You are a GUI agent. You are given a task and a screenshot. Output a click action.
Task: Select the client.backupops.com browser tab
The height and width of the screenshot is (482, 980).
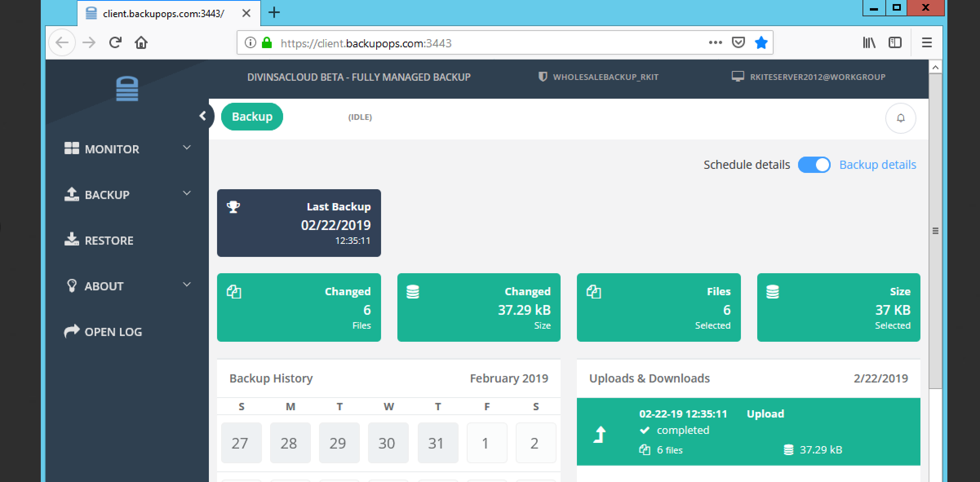169,13
